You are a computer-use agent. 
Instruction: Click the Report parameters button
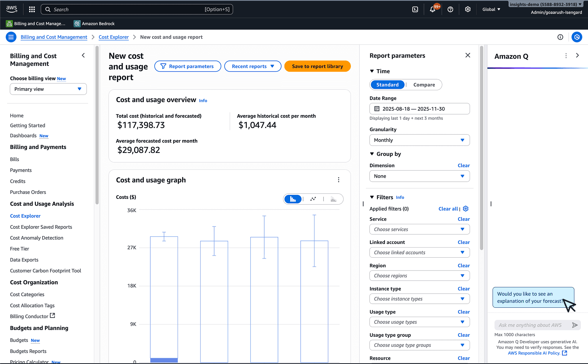click(188, 66)
